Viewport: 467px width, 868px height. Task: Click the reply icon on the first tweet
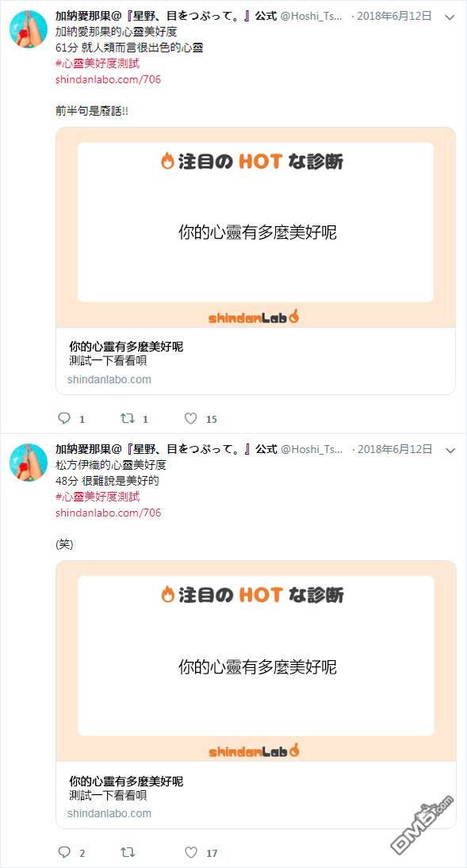coord(64,418)
